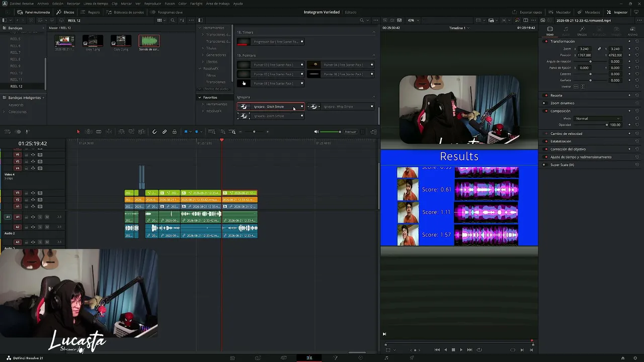The width and height of the screenshot is (644, 362).
Task: Open the Archivo menu
Action: 43,4
